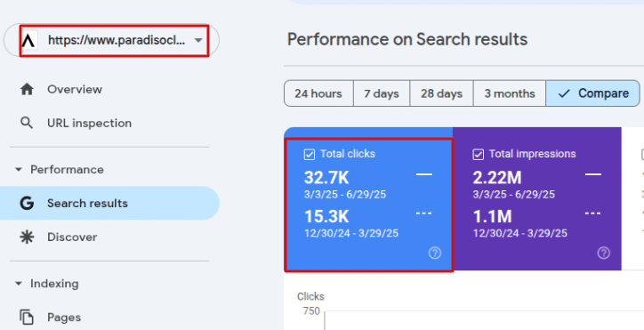Click the Total clicks help icon
Screen dimensions: 644x330
click(435, 253)
